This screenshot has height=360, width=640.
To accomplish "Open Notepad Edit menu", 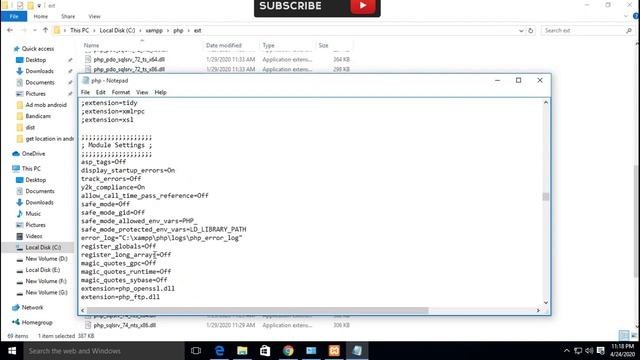I will point(100,92).
